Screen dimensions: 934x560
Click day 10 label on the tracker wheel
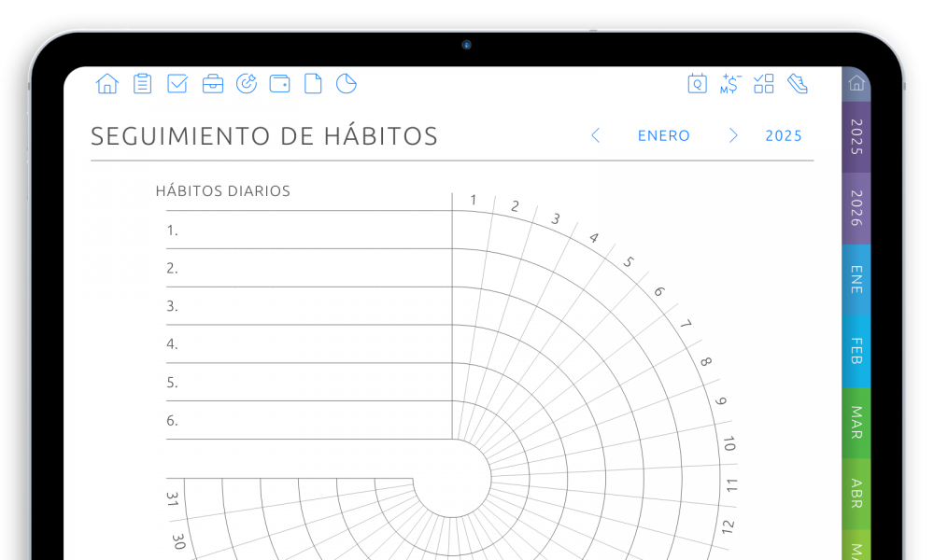click(x=729, y=443)
